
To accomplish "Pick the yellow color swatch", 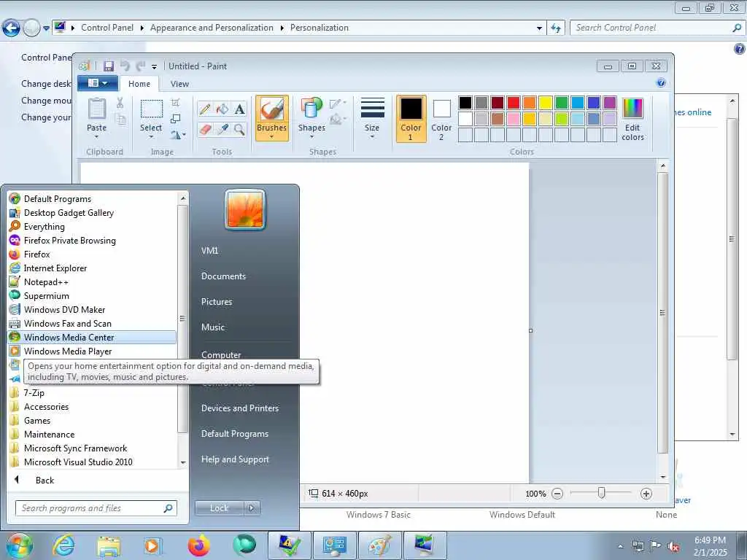I will point(546,102).
